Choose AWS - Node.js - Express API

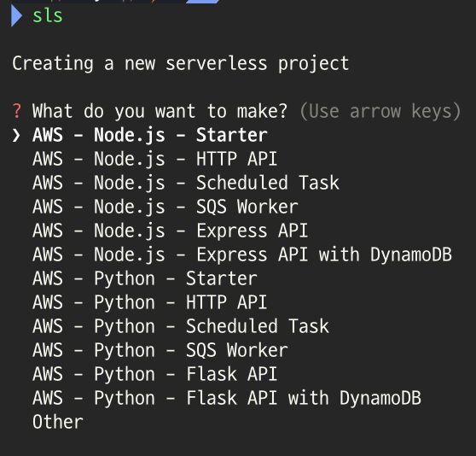(171, 231)
